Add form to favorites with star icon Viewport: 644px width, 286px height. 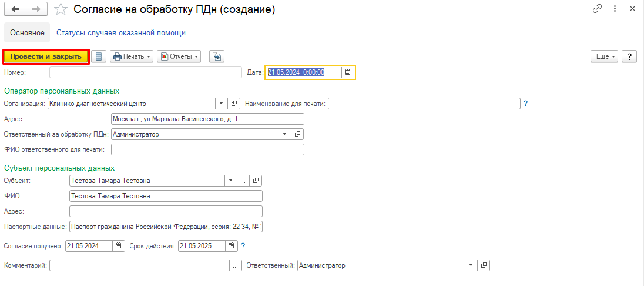click(61, 9)
